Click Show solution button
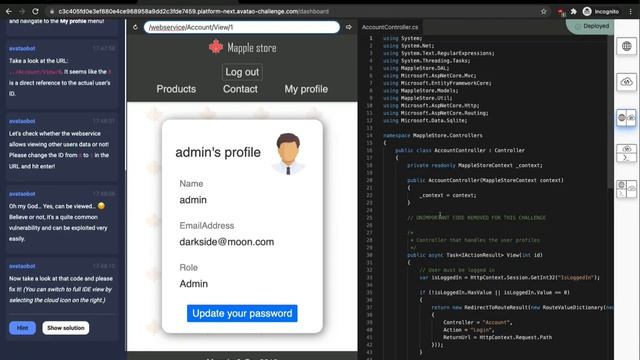 coord(66,328)
